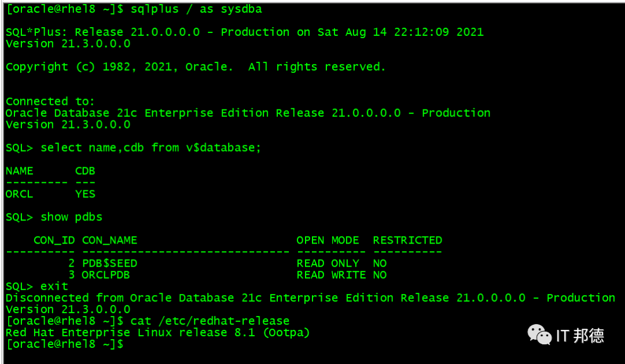Screen dimensions: 625x364
Task: Click the RESTRICTED column header
Action: click(407, 240)
